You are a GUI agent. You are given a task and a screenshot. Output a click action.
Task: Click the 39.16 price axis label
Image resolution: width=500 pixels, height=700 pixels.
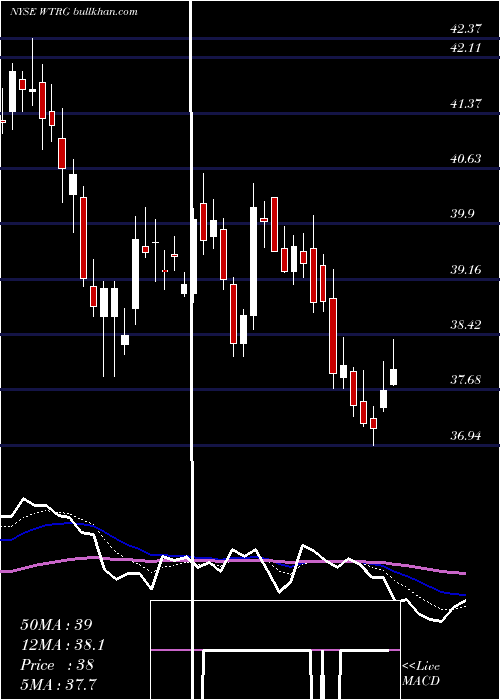(x=466, y=269)
